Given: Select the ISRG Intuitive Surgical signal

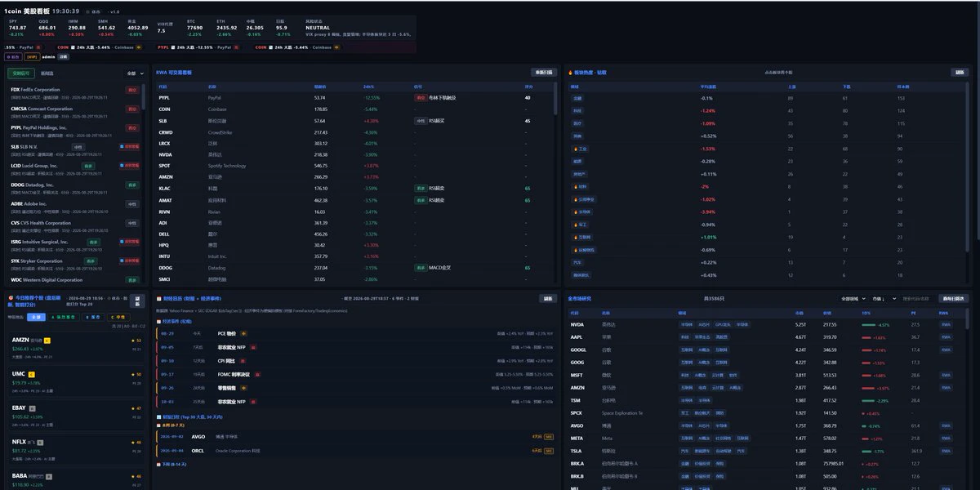Looking at the screenshot, I should (75, 244).
